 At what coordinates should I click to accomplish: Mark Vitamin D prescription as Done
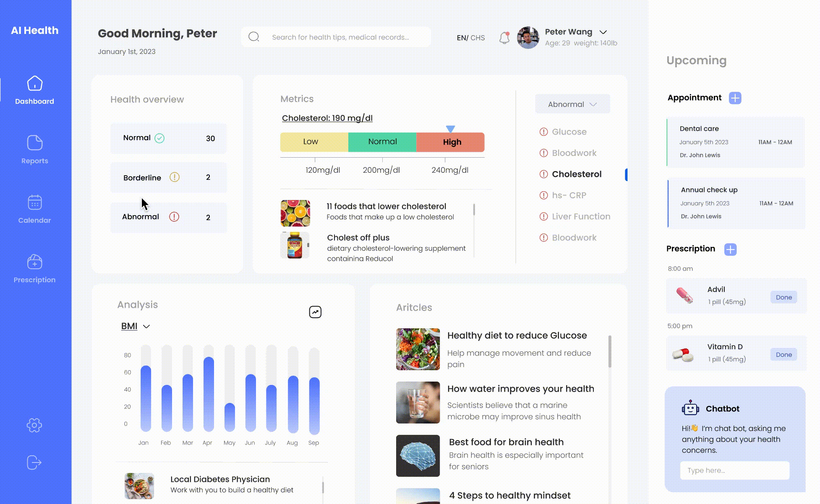tap(783, 355)
